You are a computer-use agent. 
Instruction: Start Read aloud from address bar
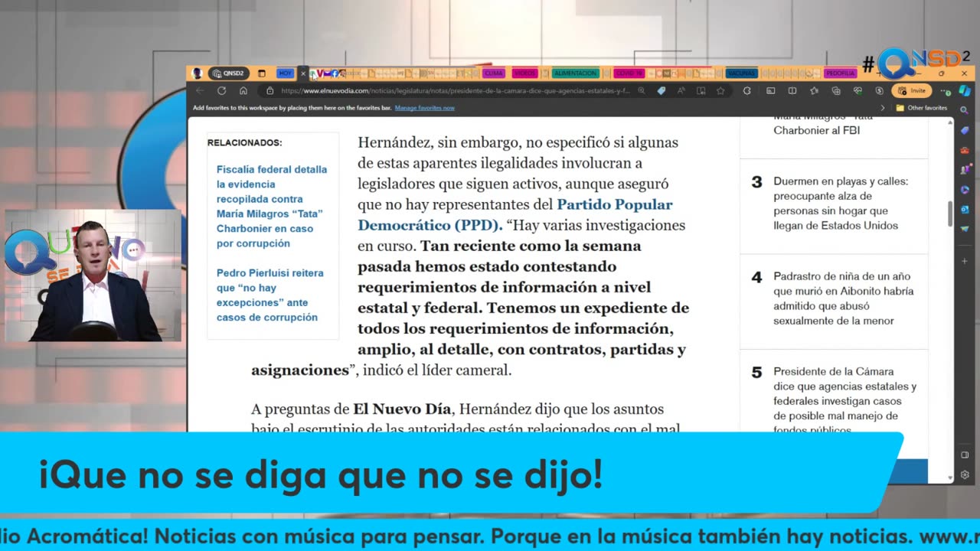681,90
